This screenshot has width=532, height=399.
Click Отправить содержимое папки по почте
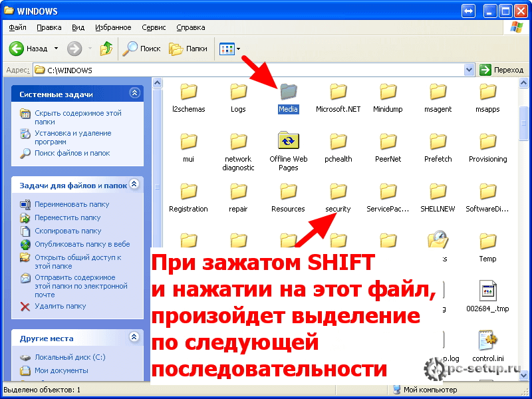pyautogui.click(x=81, y=286)
